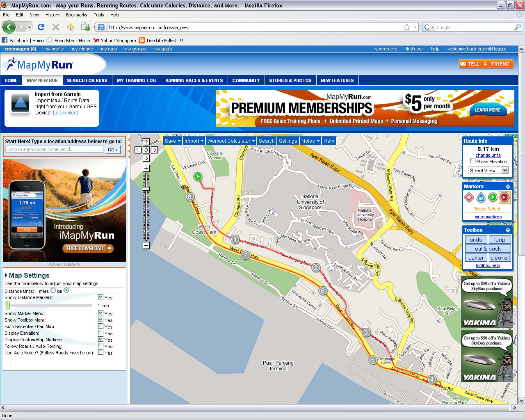
Task: Open the back-history dropdown arrow
Action: point(29,27)
